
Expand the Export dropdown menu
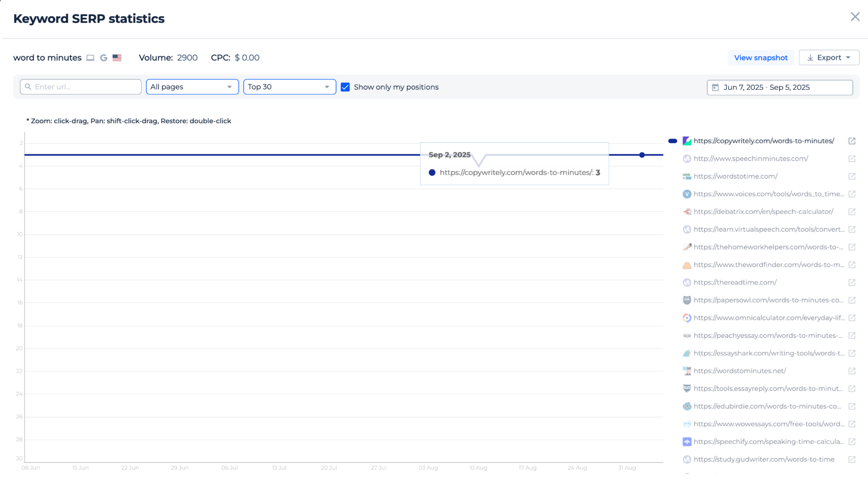[x=829, y=58]
